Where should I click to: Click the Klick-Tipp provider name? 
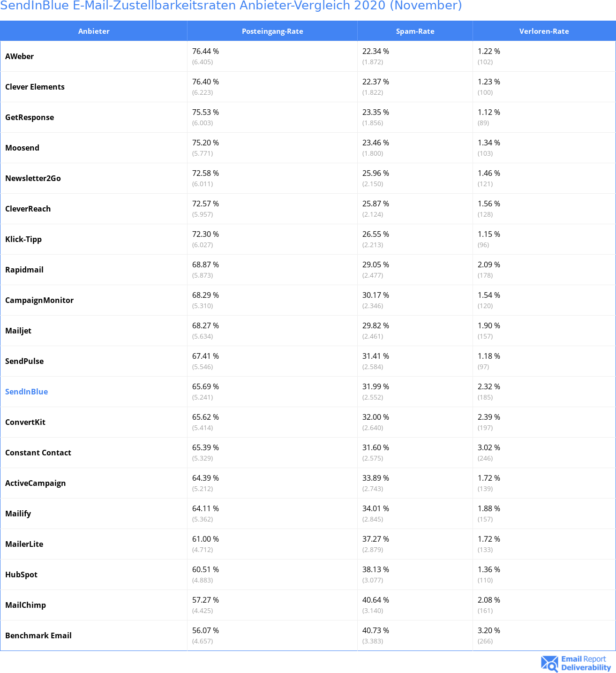coord(23,239)
